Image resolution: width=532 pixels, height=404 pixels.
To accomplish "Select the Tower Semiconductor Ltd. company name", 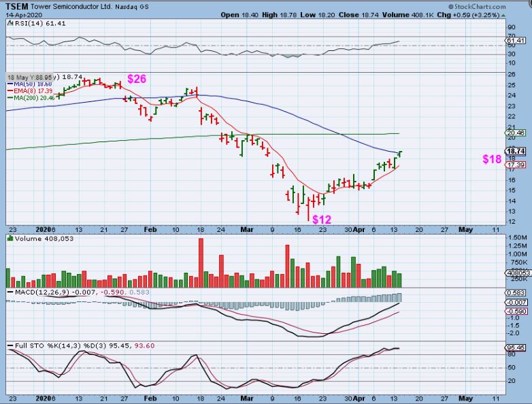I will [71, 6].
